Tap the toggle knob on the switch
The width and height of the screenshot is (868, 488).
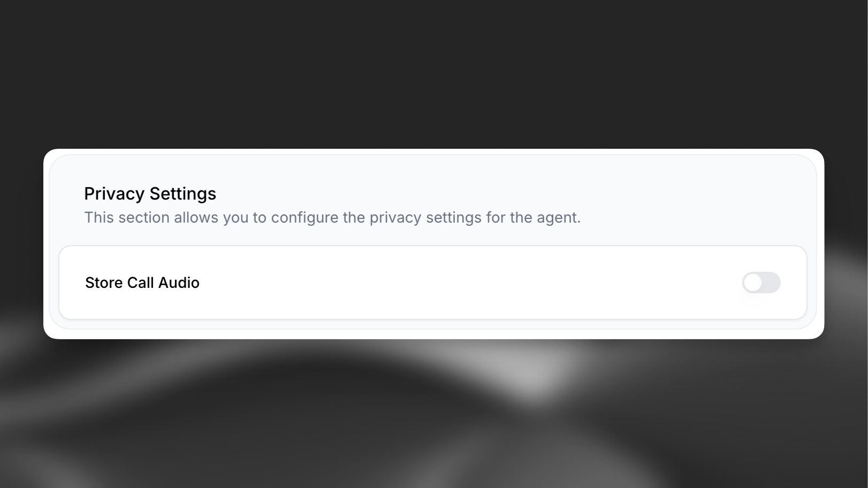(x=754, y=283)
